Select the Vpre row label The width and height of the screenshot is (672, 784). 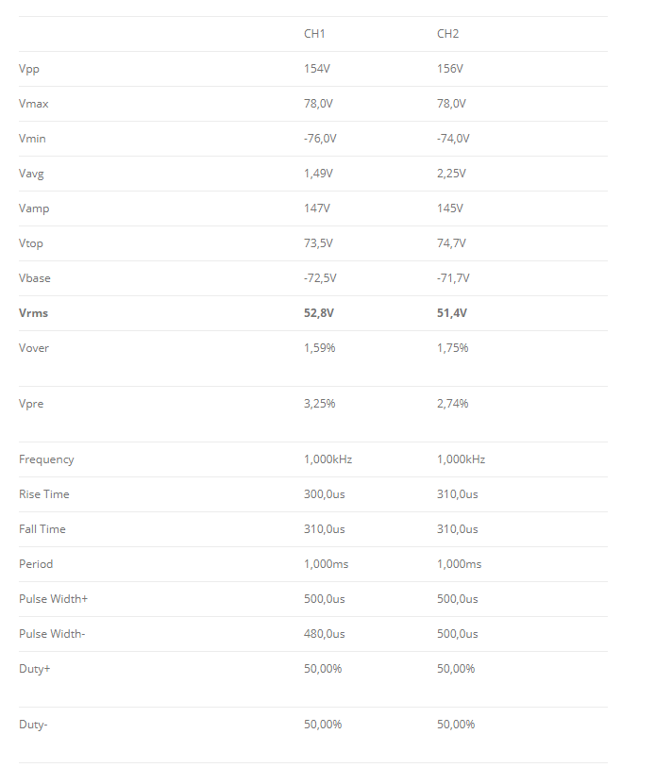coord(31,404)
